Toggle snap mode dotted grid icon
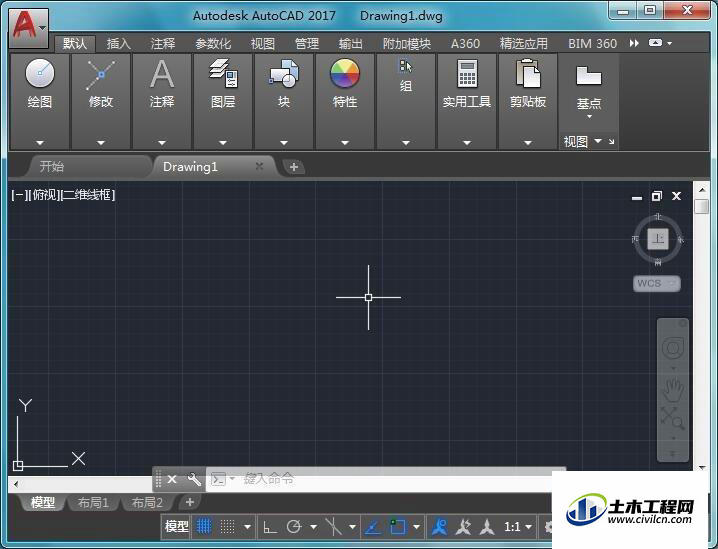This screenshot has width=718, height=549. 228,527
